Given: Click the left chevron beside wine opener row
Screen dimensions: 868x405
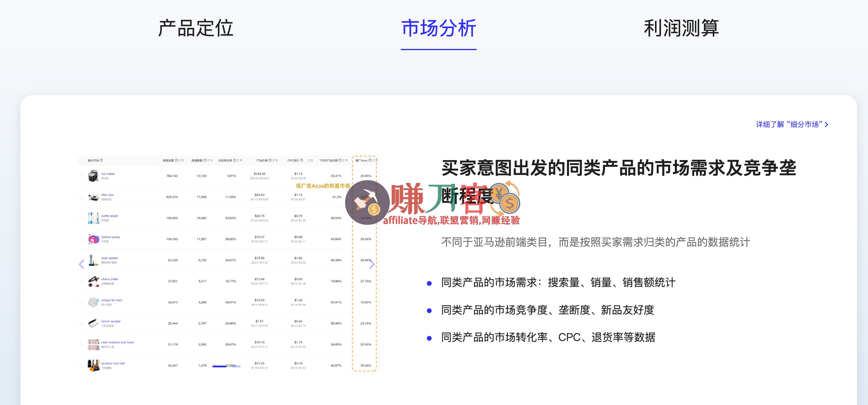Looking at the screenshot, I should pyautogui.click(x=81, y=265).
